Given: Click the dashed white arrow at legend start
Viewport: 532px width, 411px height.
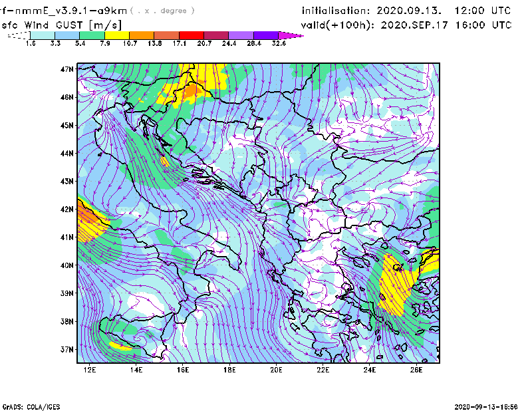Looking at the screenshot, I should pyautogui.click(x=19, y=35).
